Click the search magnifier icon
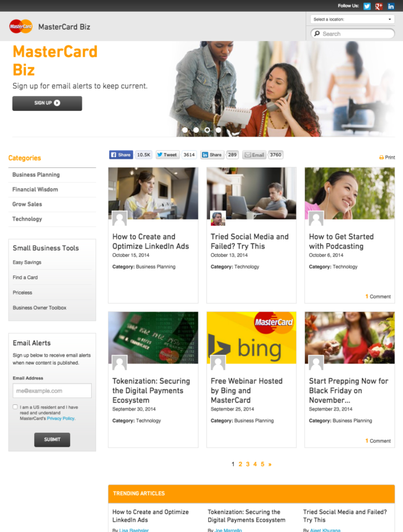The height and width of the screenshot is (532, 403). coord(317,33)
